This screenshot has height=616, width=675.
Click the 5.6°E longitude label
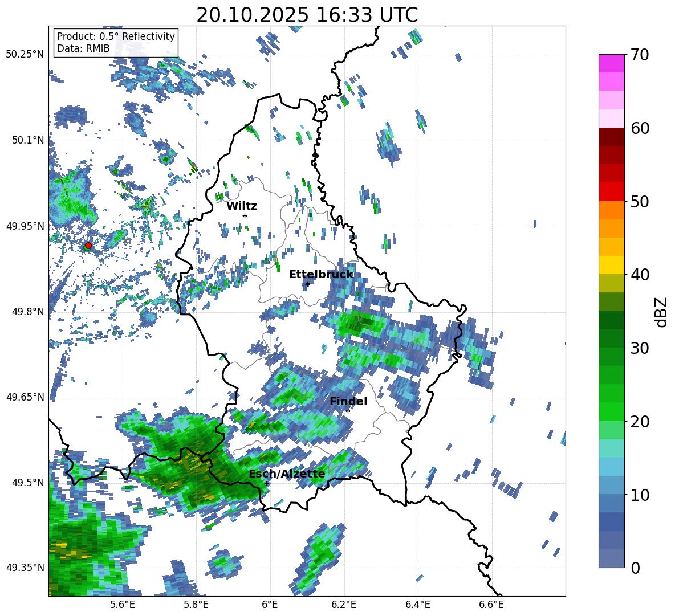point(123,605)
